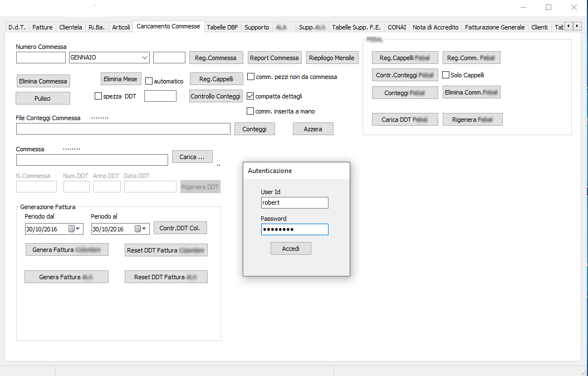
Task: Click the spezza DDT number field
Action: (x=160, y=96)
